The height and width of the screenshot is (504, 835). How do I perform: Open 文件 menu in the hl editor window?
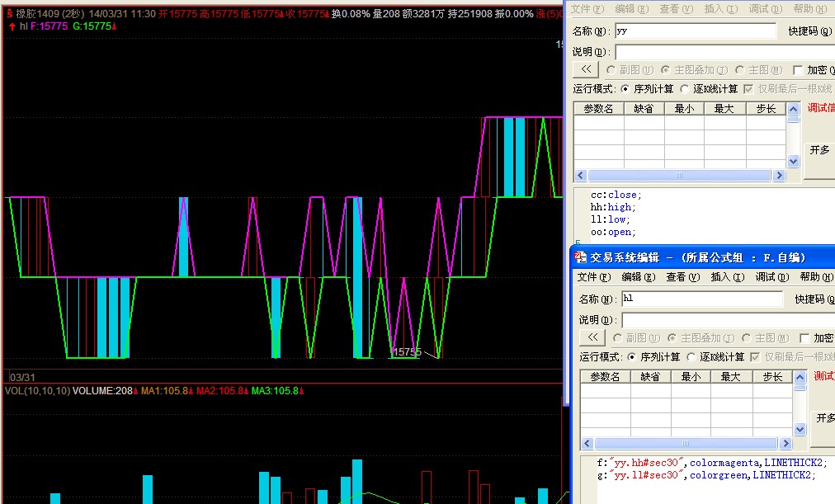(594, 277)
